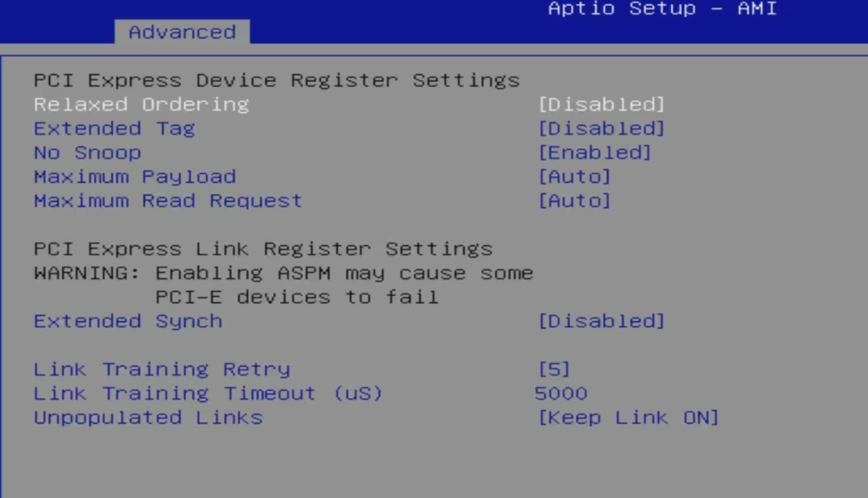Select the Link Training Retry setting

click(x=162, y=369)
